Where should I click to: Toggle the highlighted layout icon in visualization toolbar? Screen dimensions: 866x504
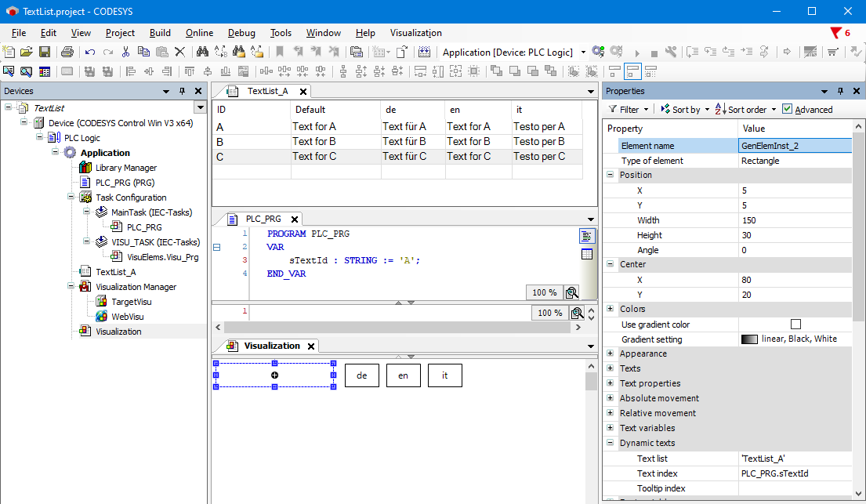tap(632, 71)
